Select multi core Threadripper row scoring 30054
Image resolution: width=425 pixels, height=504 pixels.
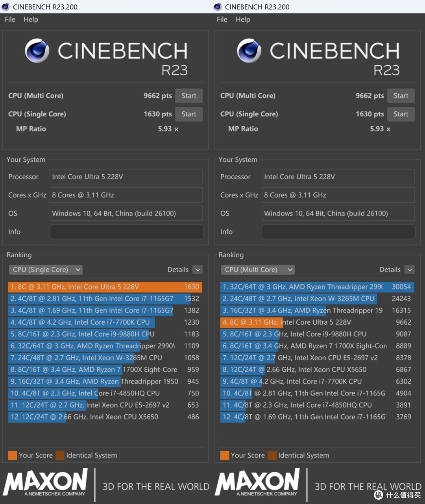pyautogui.click(x=317, y=287)
